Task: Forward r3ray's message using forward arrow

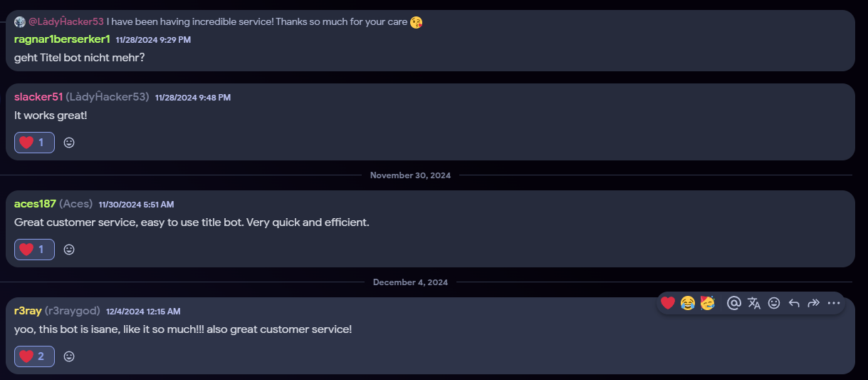Action: 814,303
